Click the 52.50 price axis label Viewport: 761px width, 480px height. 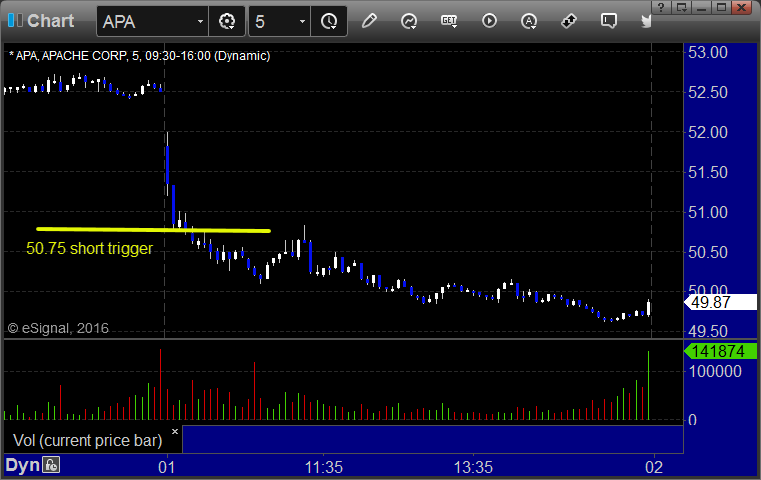click(x=708, y=92)
